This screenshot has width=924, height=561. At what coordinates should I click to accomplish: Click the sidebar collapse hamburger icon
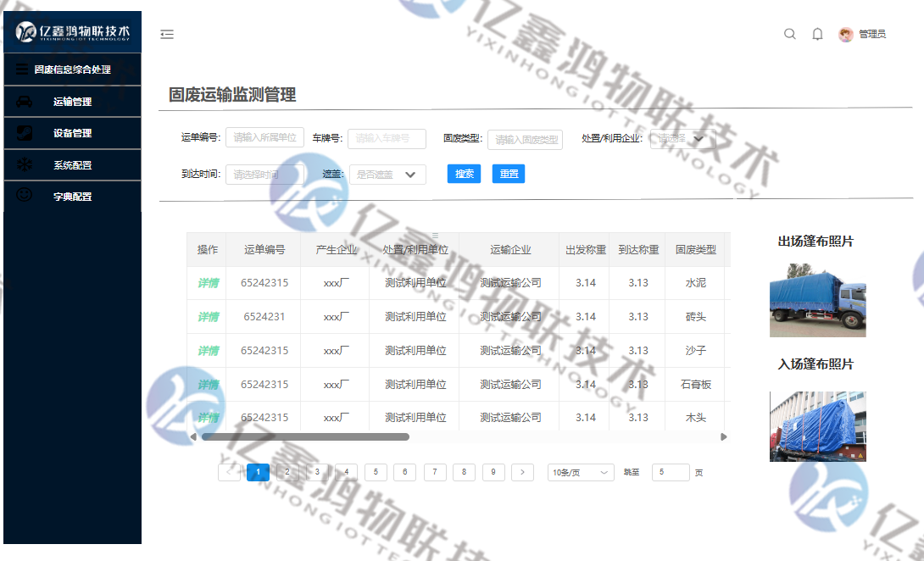click(x=166, y=34)
